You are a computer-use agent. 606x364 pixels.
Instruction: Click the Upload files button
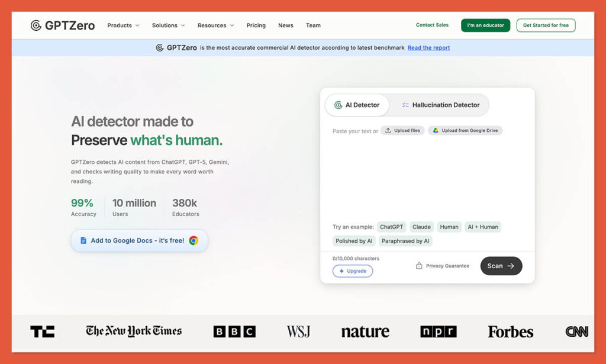pyautogui.click(x=402, y=131)
